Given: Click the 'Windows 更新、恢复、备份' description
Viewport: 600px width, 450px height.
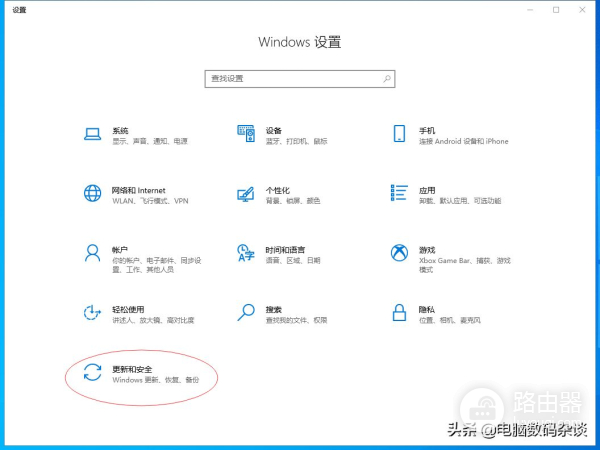Looking at the screenshot, I should click(156, 380).
